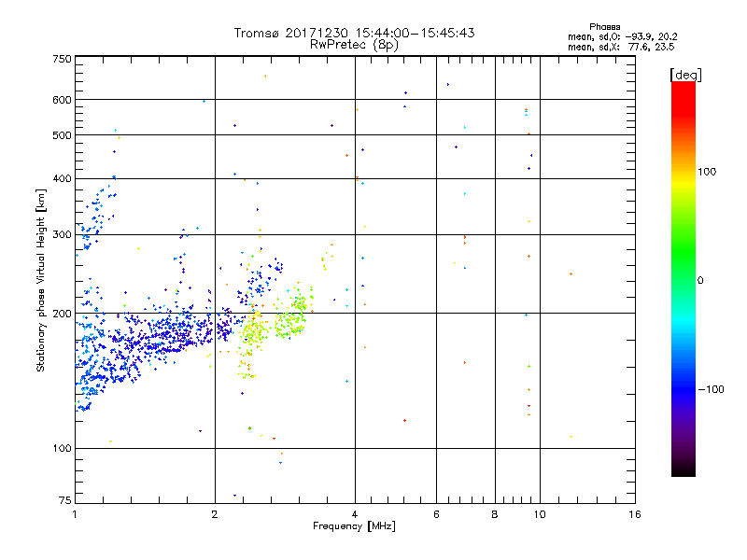Click the y-axis tick label '600'
Screen dimensions: 747x560
tap(62, 100)
